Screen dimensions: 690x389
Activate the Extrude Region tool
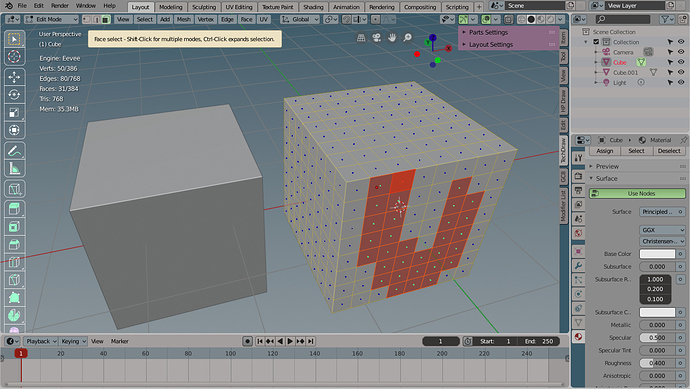point(14,209)
